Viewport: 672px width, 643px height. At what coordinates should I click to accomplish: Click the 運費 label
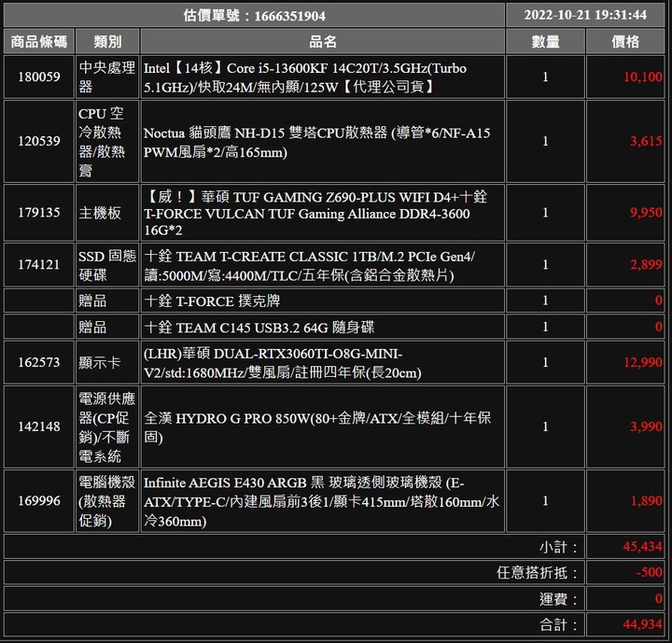coord(557,599)
